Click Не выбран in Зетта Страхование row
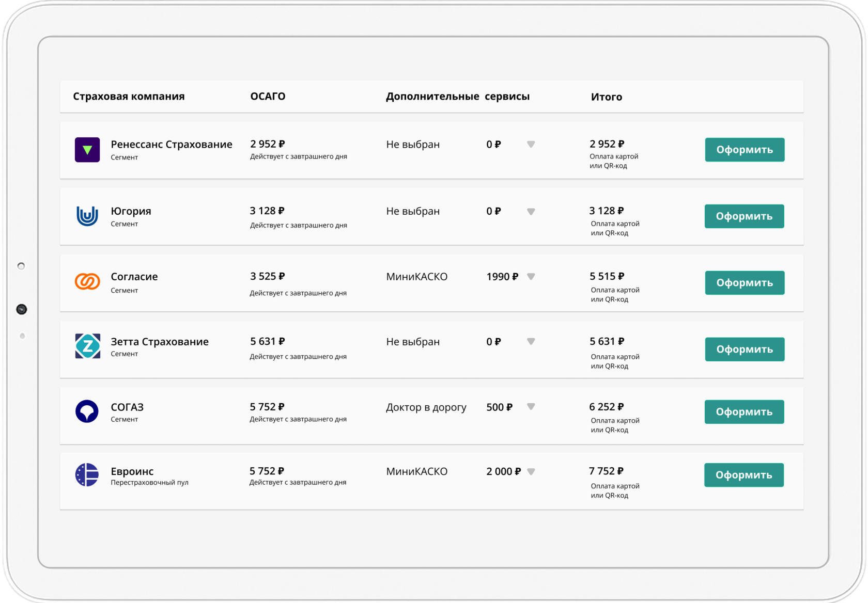The image size is (868, 603). [413, 342]
